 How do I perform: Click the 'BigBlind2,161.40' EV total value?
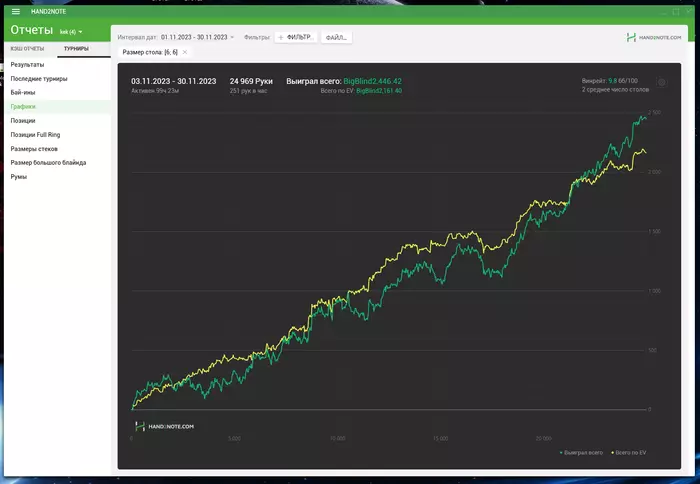point(379,91)
